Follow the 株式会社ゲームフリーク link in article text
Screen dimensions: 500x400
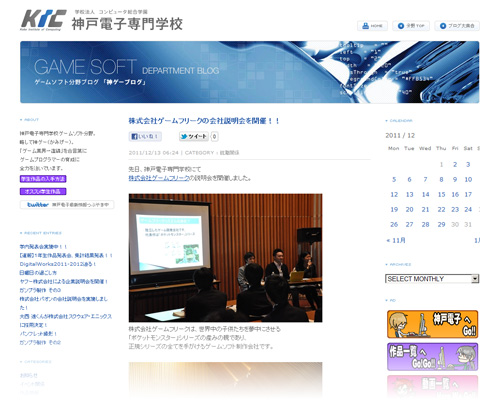tap(159, 178)
